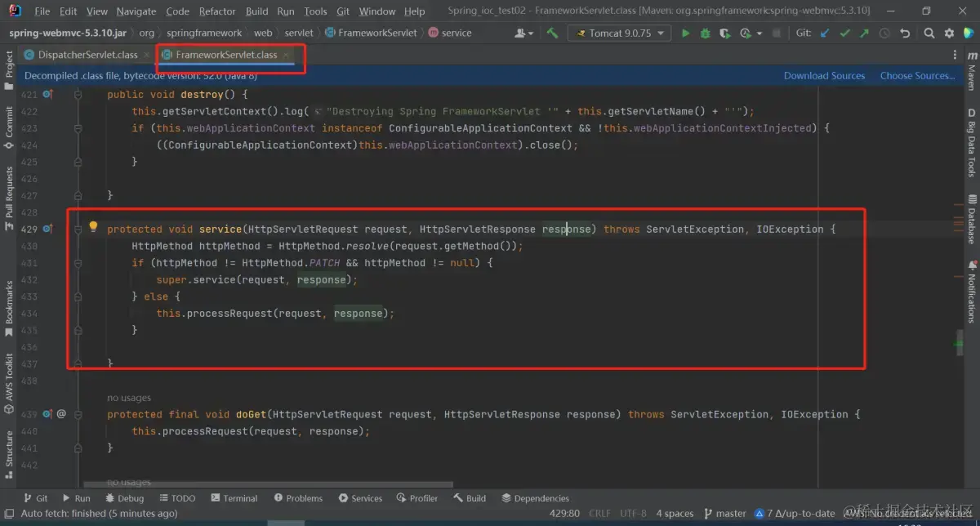Click the service method breadcrumb
Image resolution: width=980 pixels, height=526 pixels.
pyautogui.click(x=450, y=33)
